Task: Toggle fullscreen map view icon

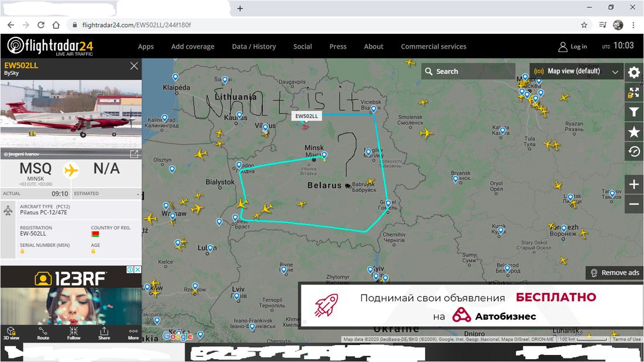Action: point(633,93)
